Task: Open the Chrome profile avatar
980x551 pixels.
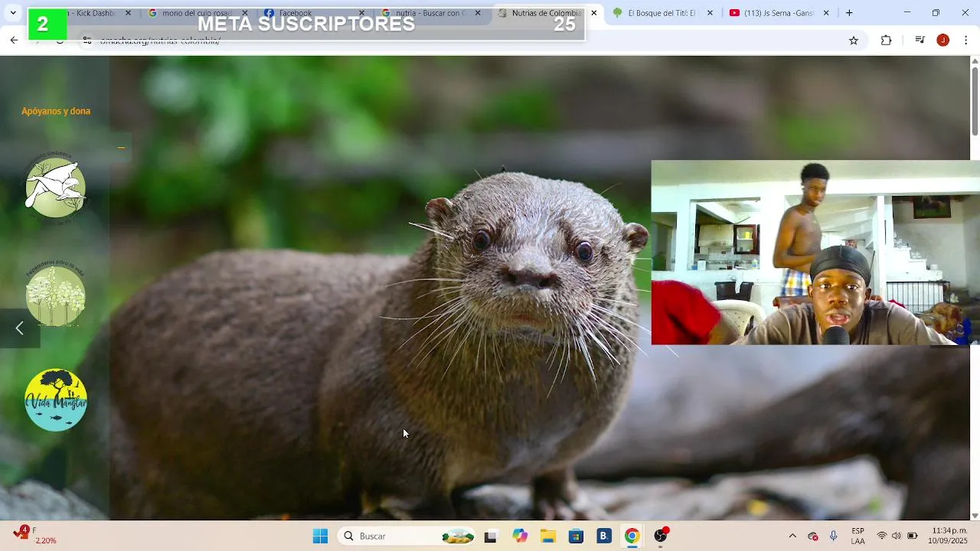Action: coord(943,41)
